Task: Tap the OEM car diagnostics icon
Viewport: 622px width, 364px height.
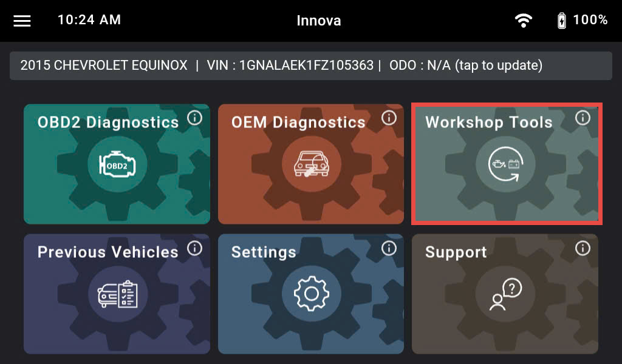Action: tap(312, 164)
